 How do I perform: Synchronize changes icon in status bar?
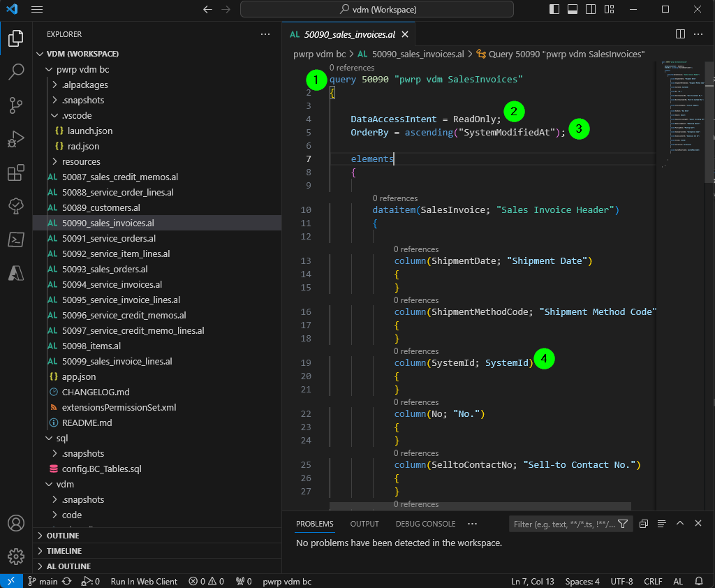67,581
